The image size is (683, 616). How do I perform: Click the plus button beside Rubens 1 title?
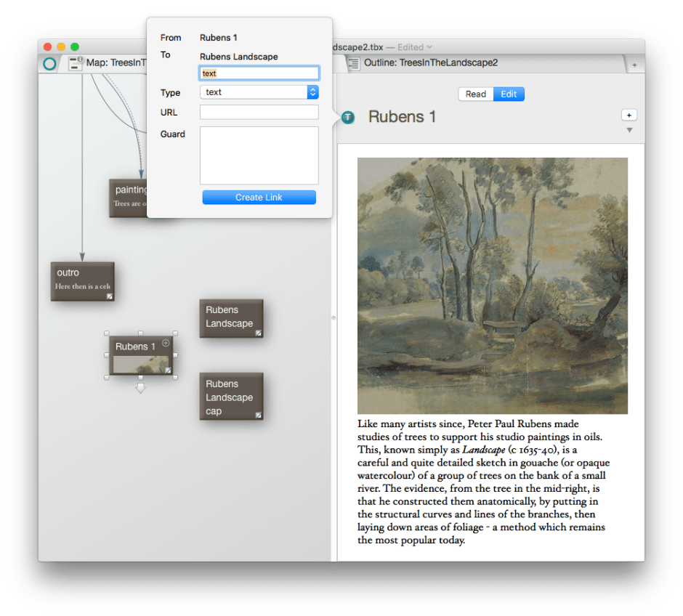(629, 115)
